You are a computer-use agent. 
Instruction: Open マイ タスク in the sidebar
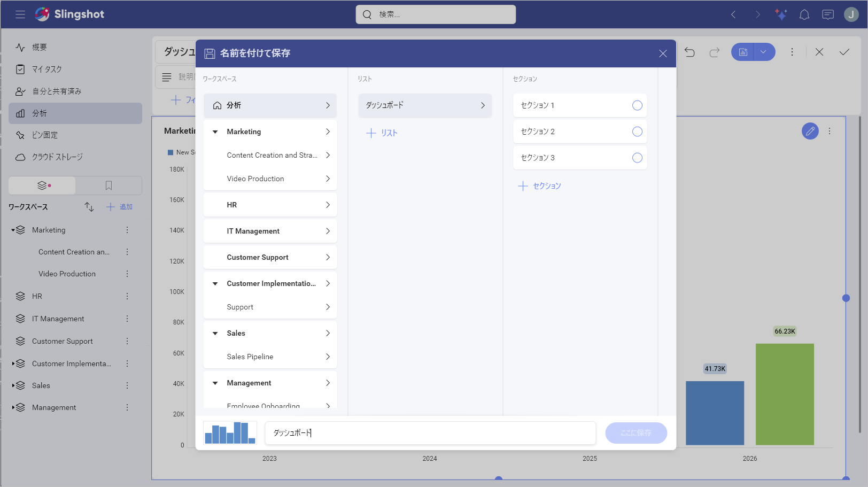75,69
